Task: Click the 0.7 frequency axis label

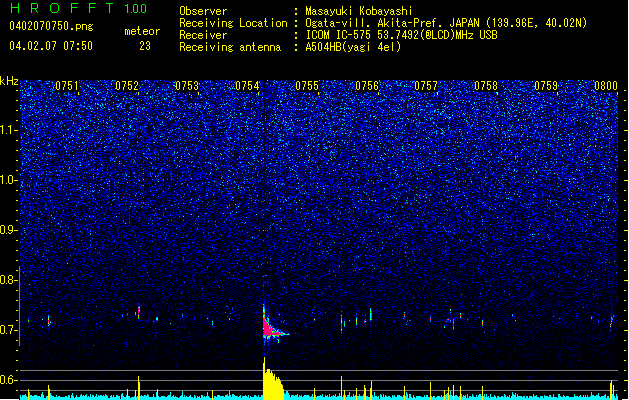Action: pyautogui.click(x=8, y=330)
